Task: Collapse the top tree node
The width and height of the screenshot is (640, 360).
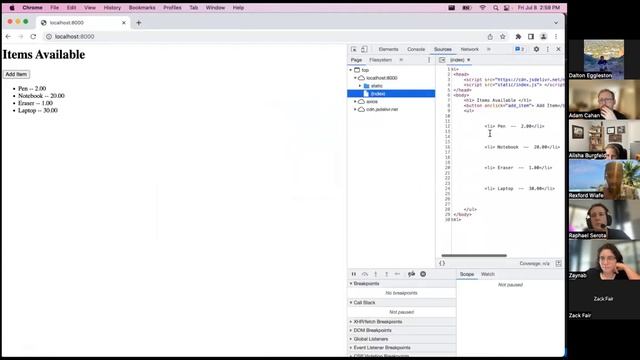Action: (351, 70)
